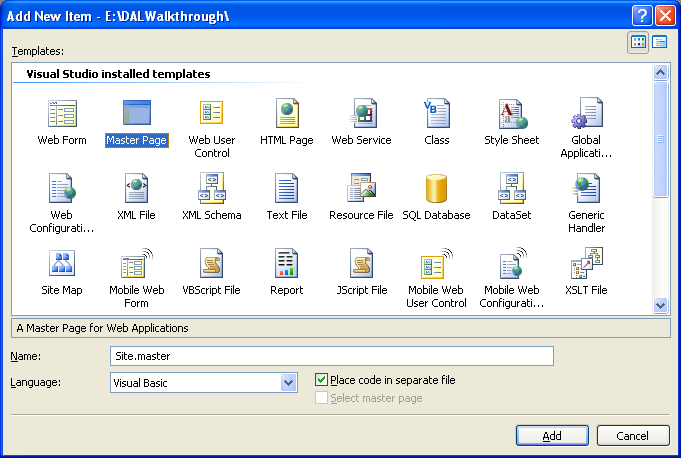This screenshot has width=681, height=458.
Task: Switch to small icons list view
Action: click(660, 42)
